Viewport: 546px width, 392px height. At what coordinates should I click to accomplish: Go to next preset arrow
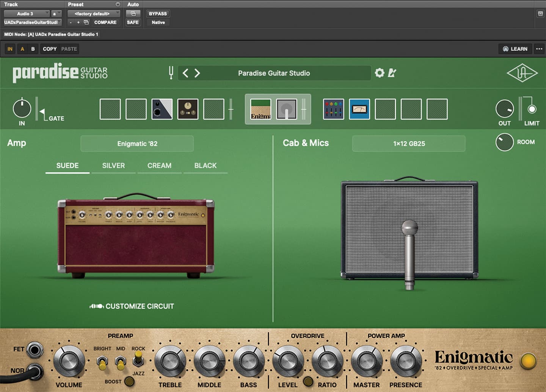pyautogui.click(x=197, y=73)
